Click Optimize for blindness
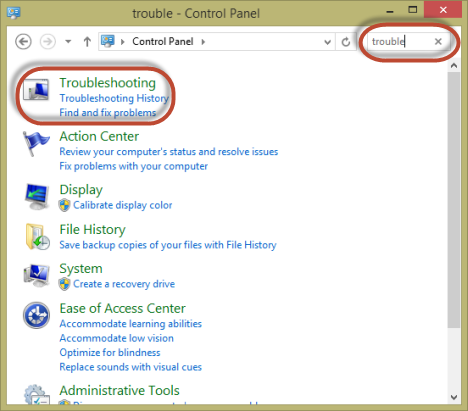 click(x=110, y=352)
